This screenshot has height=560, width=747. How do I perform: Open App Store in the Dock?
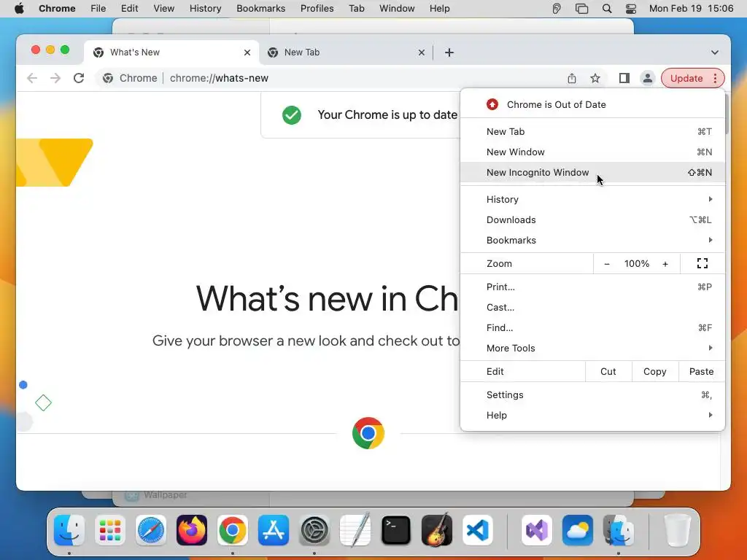[x=274, y=530]
